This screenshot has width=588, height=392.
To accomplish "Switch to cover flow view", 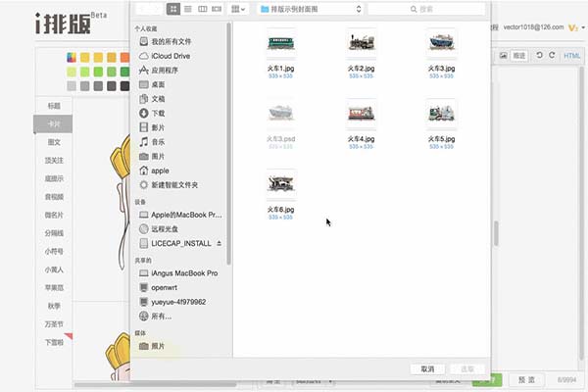I will 216,9.
